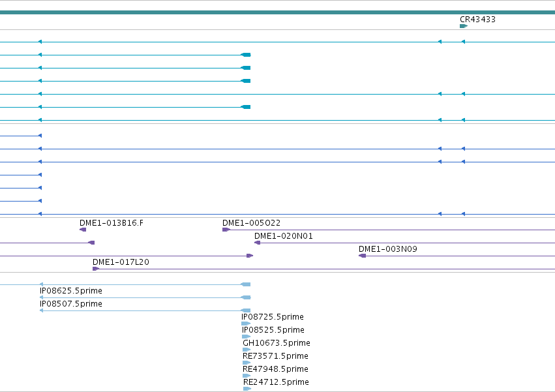Select the CR43433 gene arrow glyph

(464, 26)
